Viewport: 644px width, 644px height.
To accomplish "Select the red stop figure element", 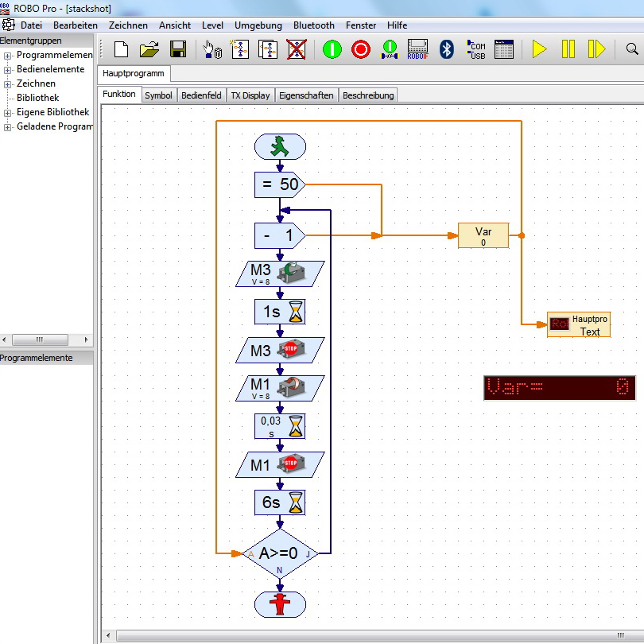I will click(280, 604).
